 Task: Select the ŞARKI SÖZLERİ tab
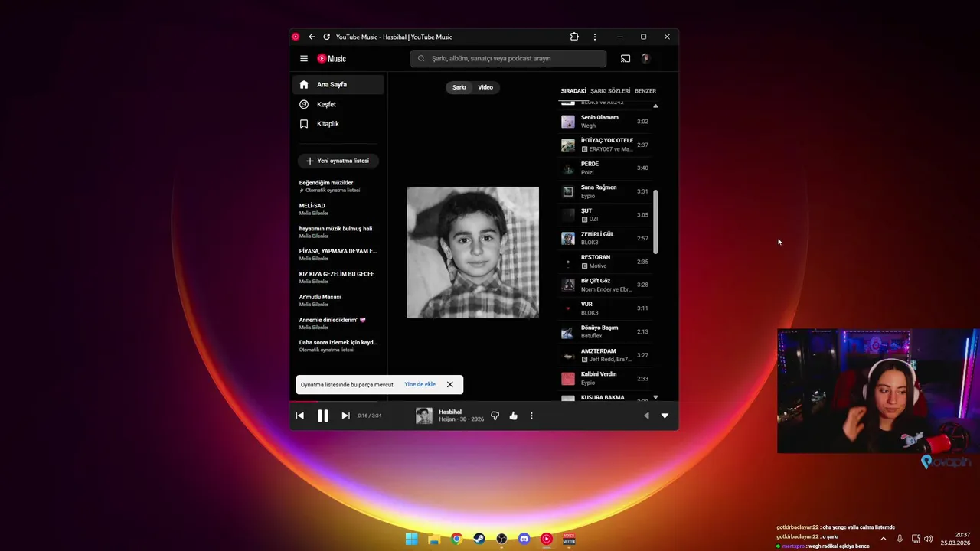point(610,90)
